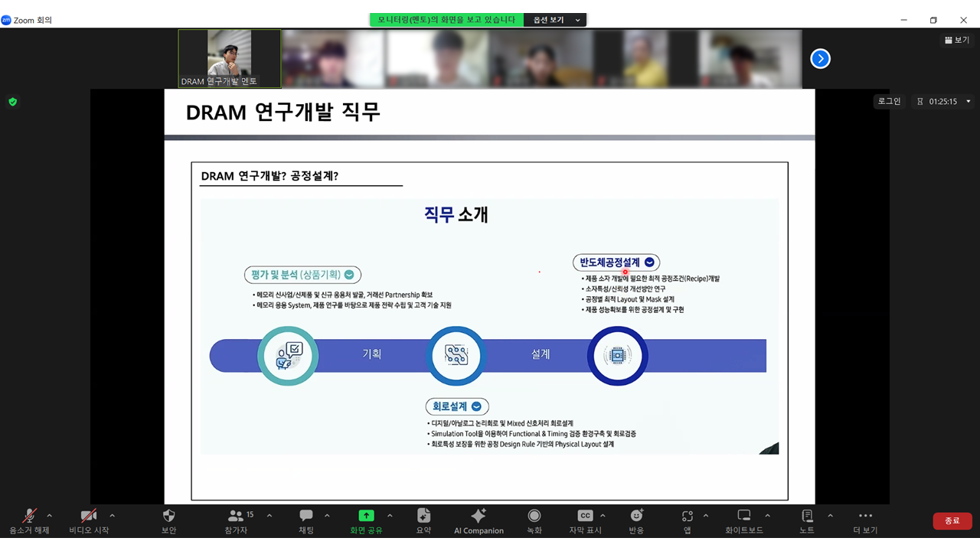980x551 pixels.
Task: Open the 보안 shield icon
Action: (x=169, y=516)
